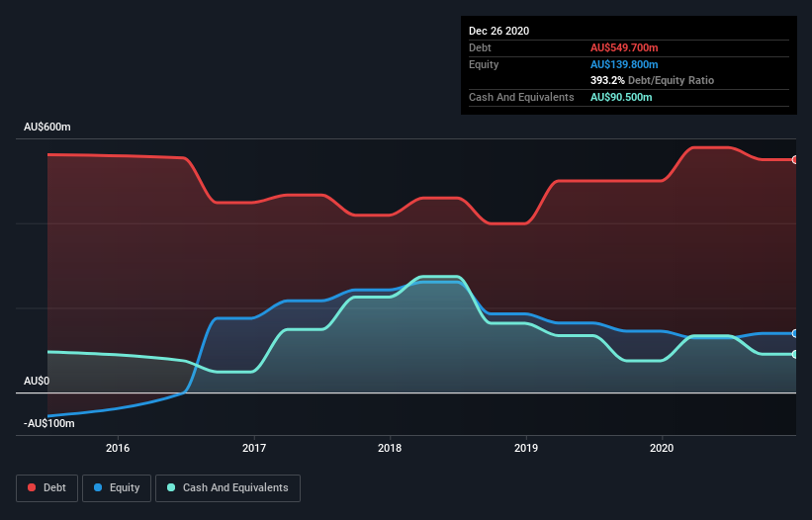812x520 pixels.
Task: Select the teal Cash endpoint marker
Action: (x=794, y=355)
